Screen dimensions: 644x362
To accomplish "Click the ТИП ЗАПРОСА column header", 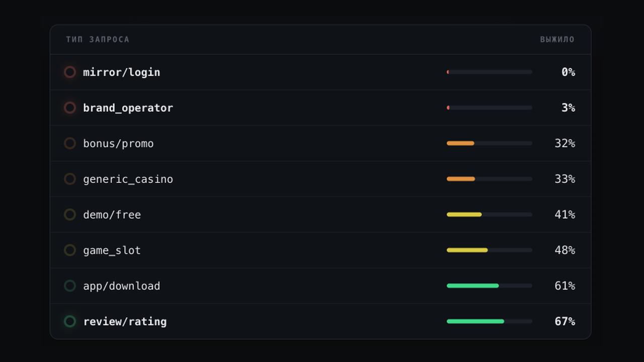I will click(98, 39).
